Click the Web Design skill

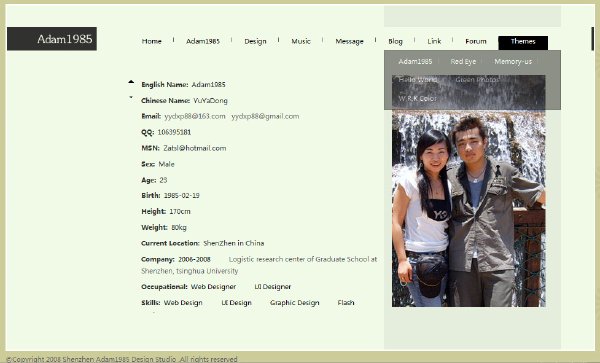183,303
